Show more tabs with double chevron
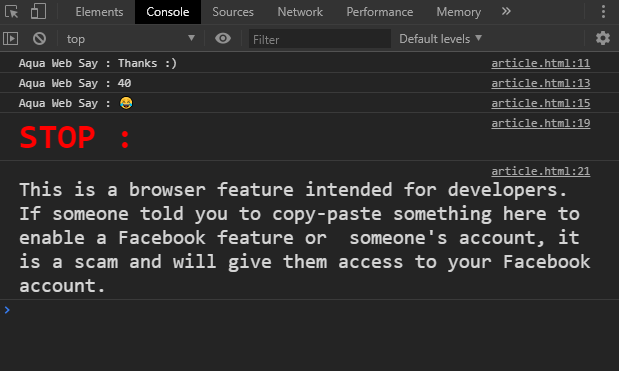This screenshot has height=371, width=619. pos(506,11)
